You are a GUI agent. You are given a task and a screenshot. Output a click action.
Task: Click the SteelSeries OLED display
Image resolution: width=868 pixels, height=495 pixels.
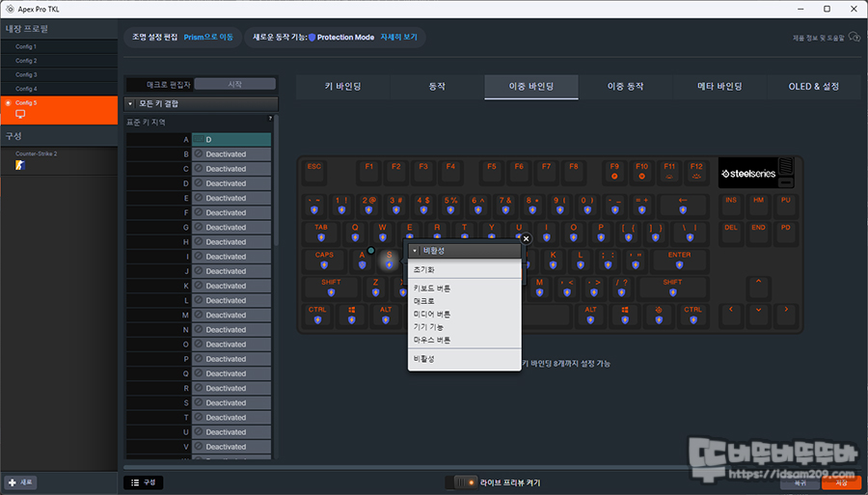(x=748, y=174)
